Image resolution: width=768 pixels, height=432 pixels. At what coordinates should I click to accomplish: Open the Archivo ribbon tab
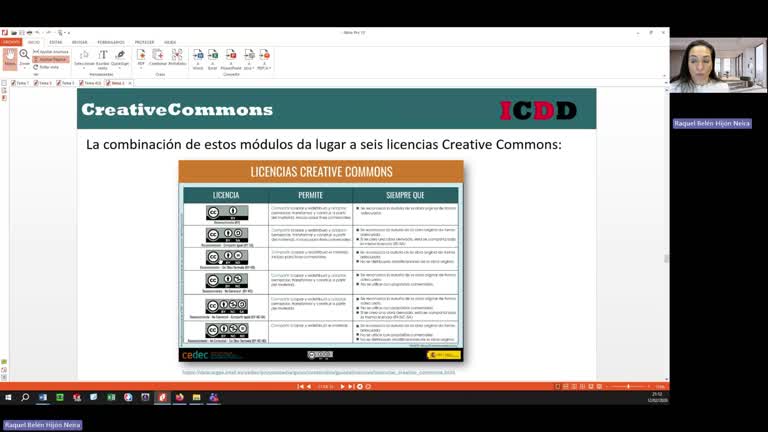11,42
